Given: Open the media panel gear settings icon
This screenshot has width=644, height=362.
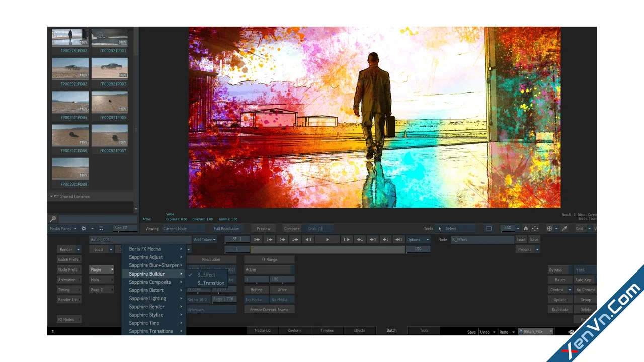Looking at the screenshot, I should pyautogui.click(x=84, y=229).
